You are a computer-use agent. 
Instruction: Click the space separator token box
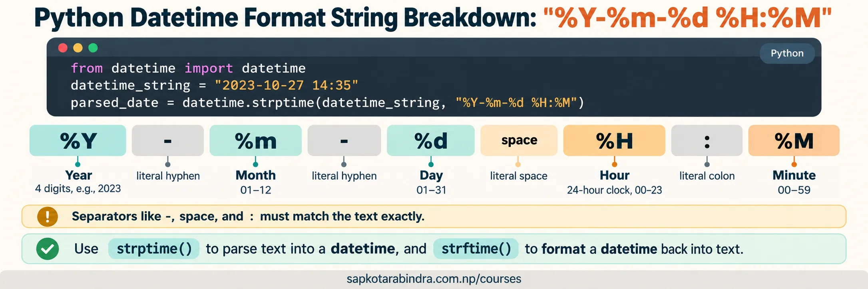tap(519, 141)
